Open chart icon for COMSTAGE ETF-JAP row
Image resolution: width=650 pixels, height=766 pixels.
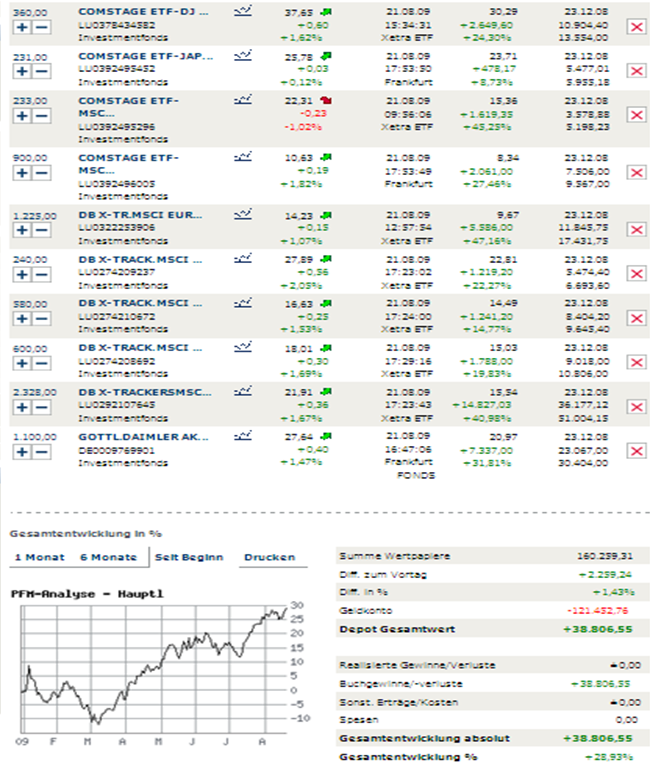[x=243, y=55]
